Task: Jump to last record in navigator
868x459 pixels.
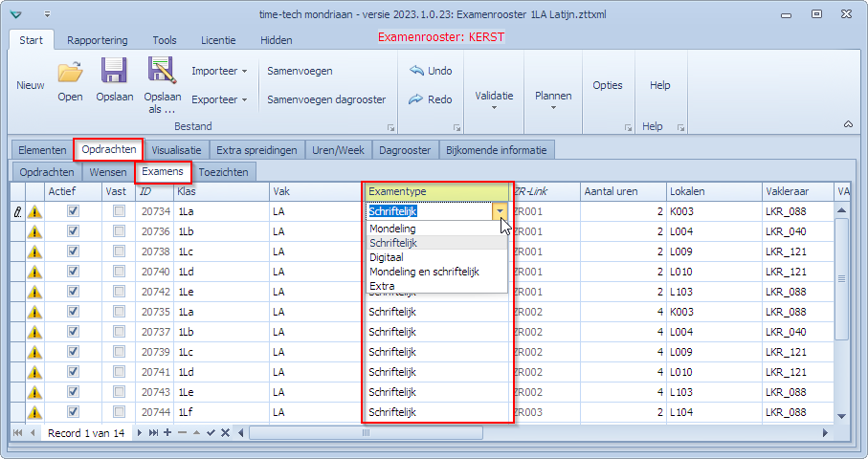Action: 153,433
